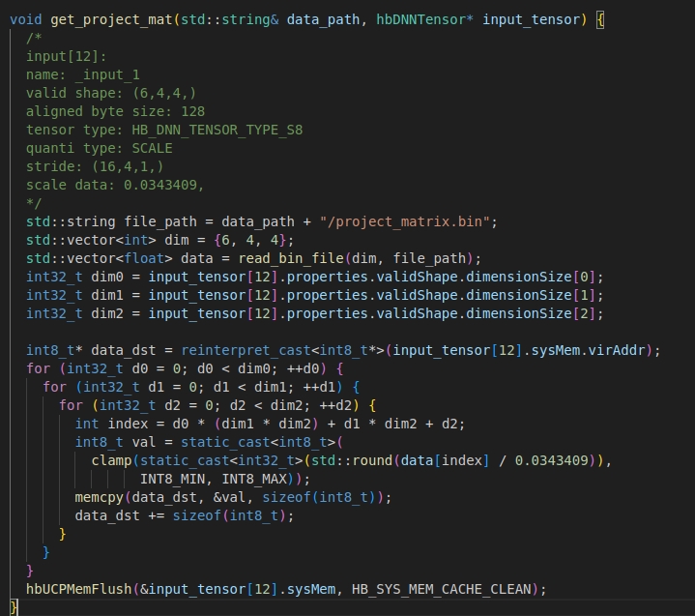Click the comment line 'name: _input_1'
This screenshot has width=695, height=616.
point(82,74)
